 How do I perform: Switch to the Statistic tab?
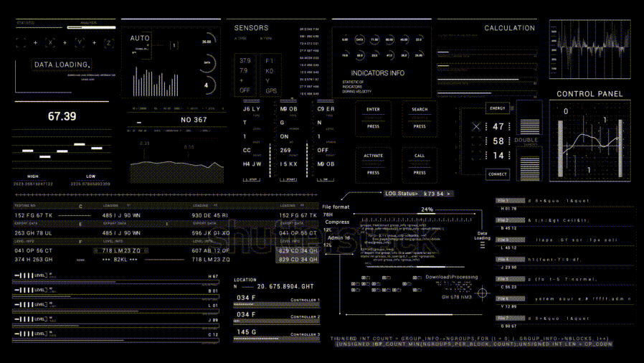coord(26,23)
